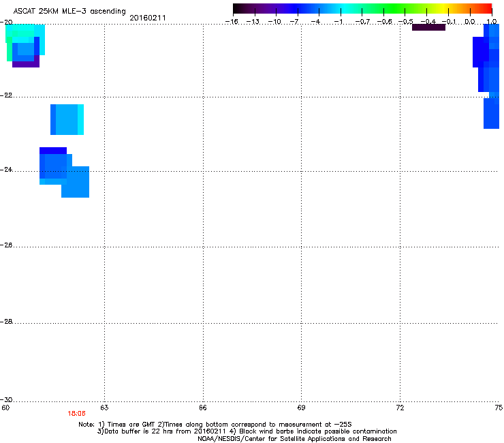Click the latitude label -26
This screenshot has height=443, width=504.
(6, 245)
